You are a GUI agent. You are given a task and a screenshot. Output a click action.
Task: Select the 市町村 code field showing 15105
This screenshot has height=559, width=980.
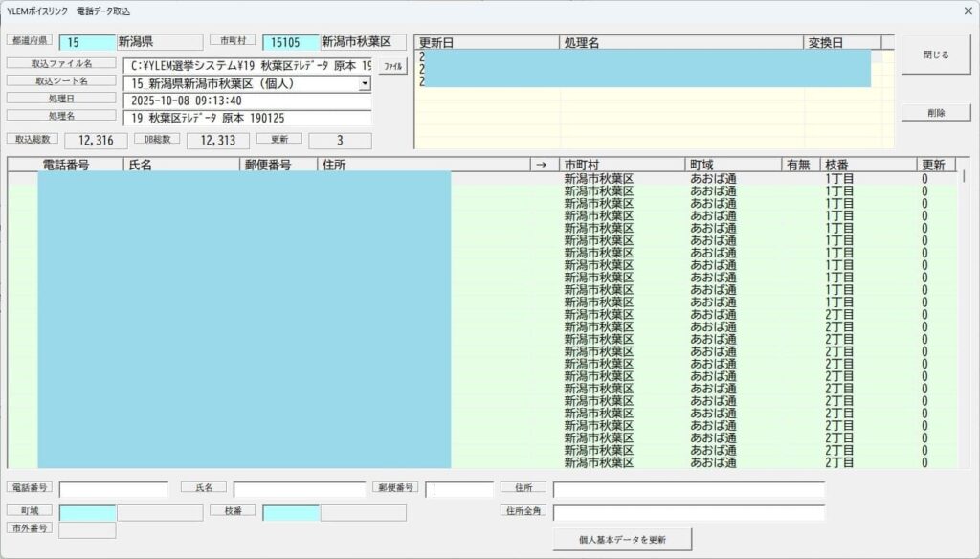pyautogui.click(x=290, y=43)
